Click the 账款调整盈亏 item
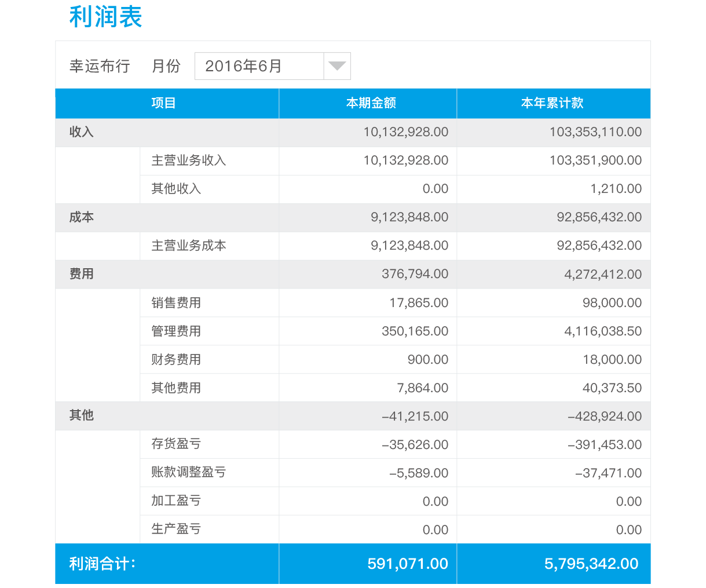The image size is (706, 588). [x=188, y=472]
